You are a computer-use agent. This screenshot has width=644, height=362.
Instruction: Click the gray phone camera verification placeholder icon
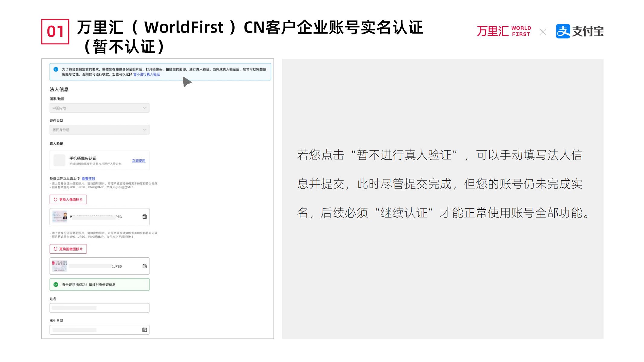pyautogui.click(x=59, y=160)
